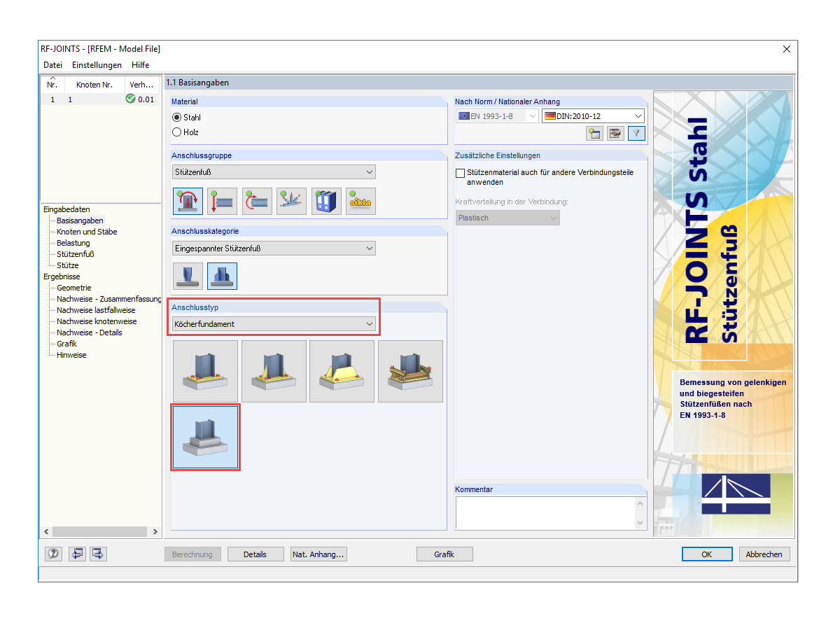Select the column base connection group icon
The width and height of the screenshot is (840, 630).
click(188, 202)
